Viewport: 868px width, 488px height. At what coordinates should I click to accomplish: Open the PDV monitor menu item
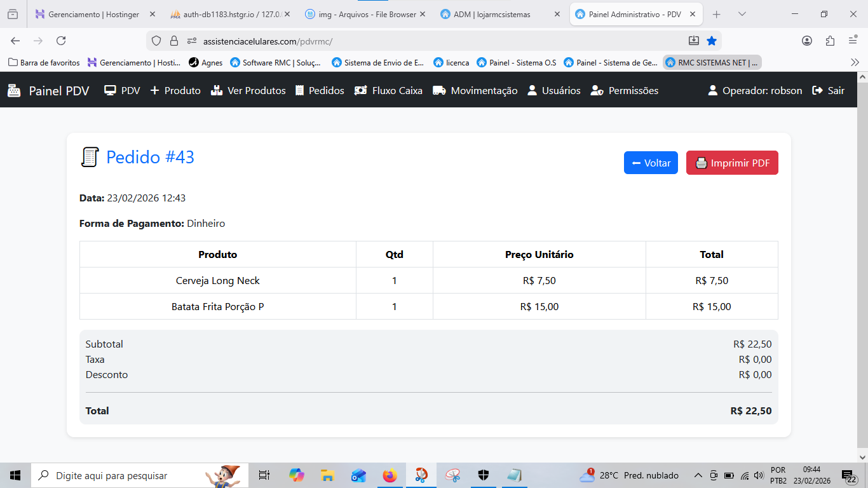tap(122, 91)
